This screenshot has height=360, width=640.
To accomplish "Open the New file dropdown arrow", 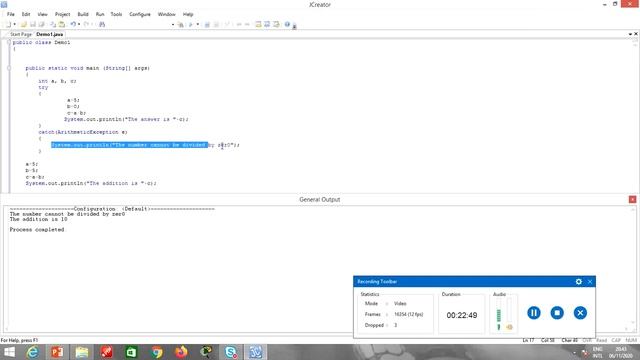I will pos(15,24).
